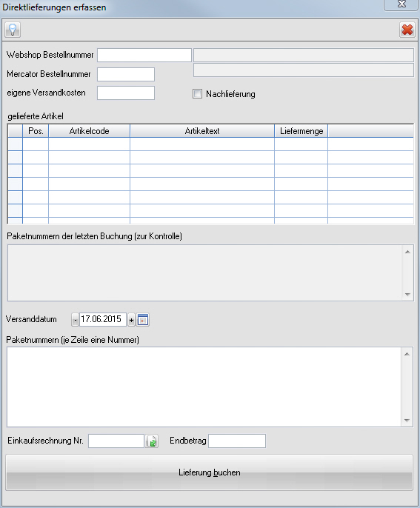The height and width of the screenshot is (508, 420).
Task: Decrease Versanddatum with the minus button
Action: pyautogui.click(x=75, y=320)
